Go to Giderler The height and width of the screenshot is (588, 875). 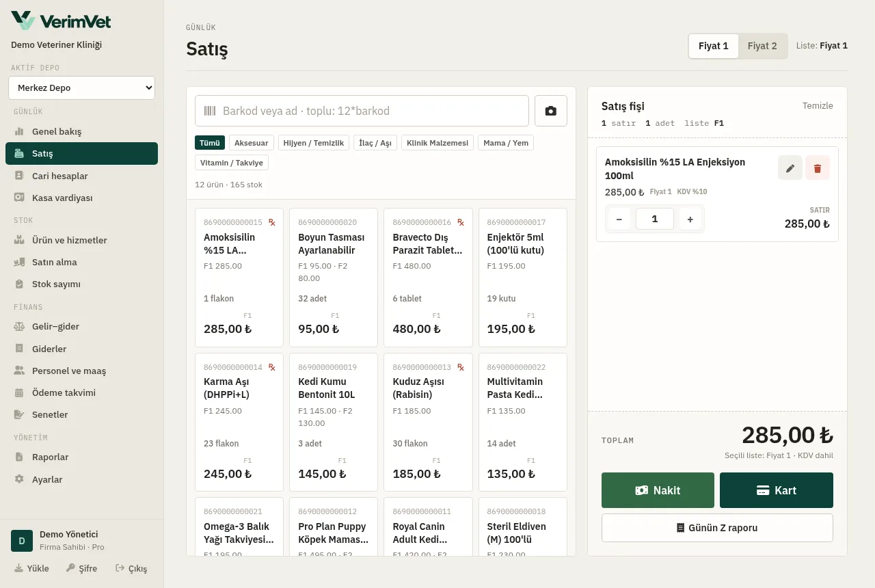click(x=81, y=349)
